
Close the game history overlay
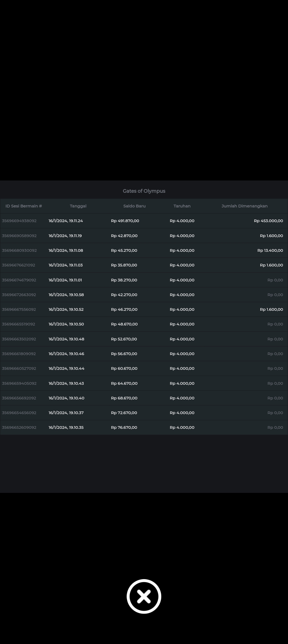coord(144,596)
